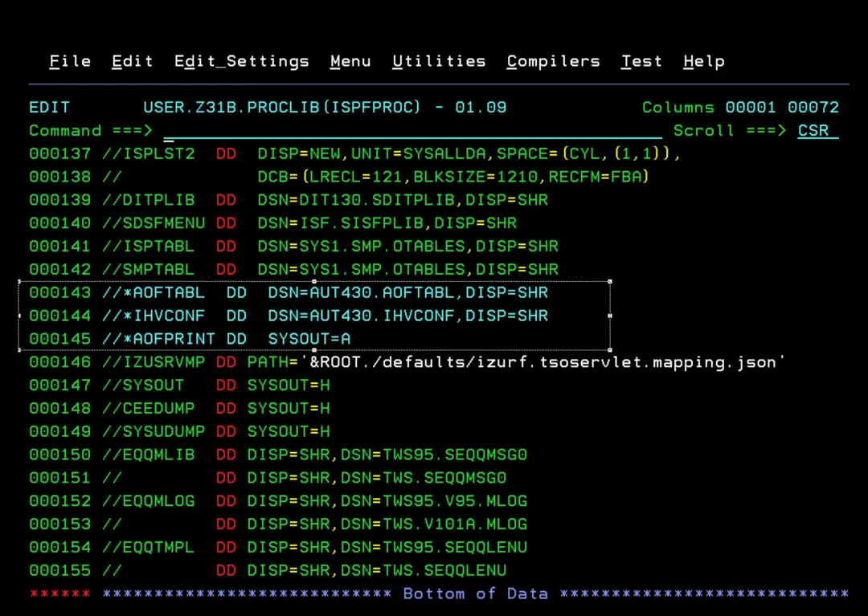The height and width of the screenshot is (616, 868).
Task: Click the //SYSUDUMP DD name
Action: [154, 432]
